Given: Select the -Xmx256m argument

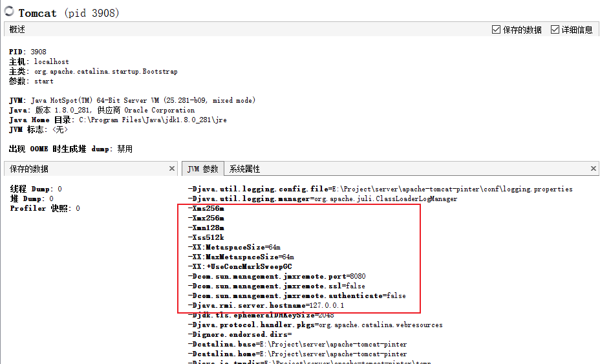Looking at the screenshot, I should (206, 218).
